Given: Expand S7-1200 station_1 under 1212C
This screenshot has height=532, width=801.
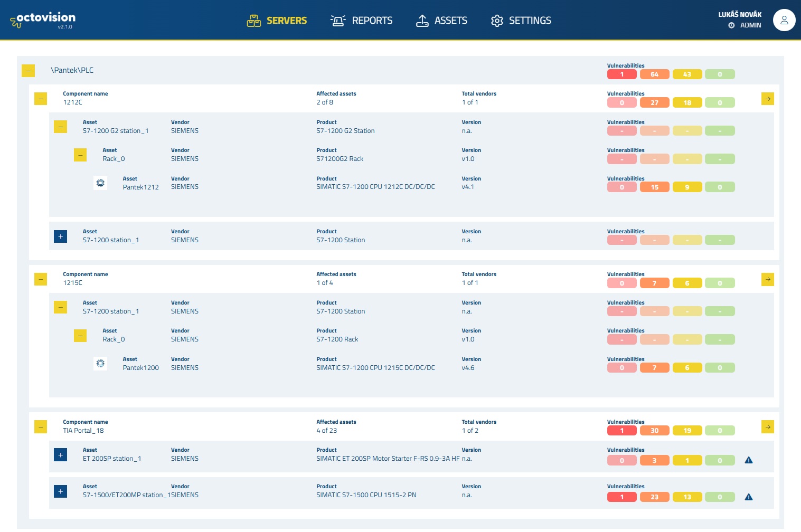Looking at the screenshot, I should tap(61, 236).
